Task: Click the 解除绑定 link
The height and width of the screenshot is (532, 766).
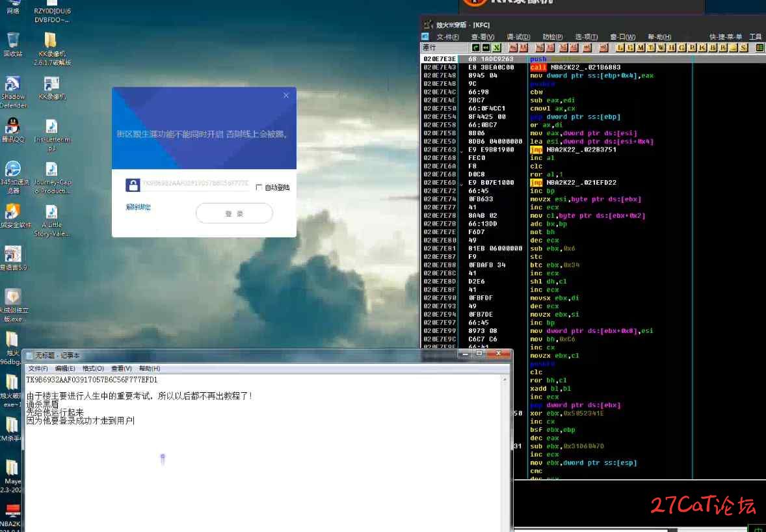Action: tap(139, 207)
